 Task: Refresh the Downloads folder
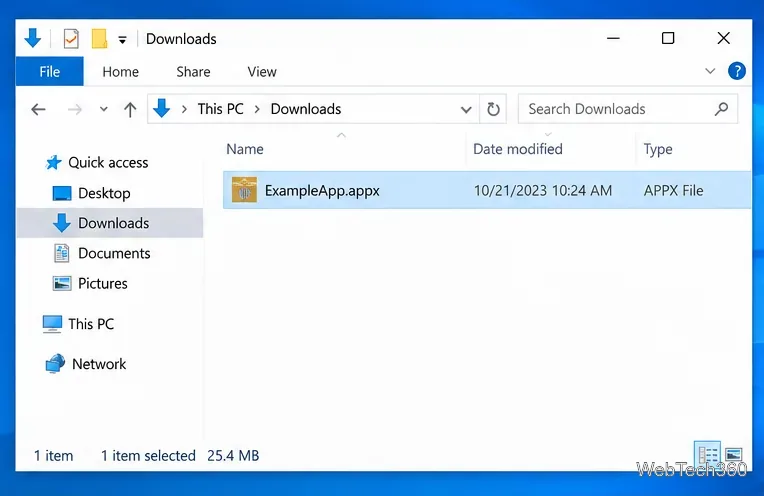[493, 109]
